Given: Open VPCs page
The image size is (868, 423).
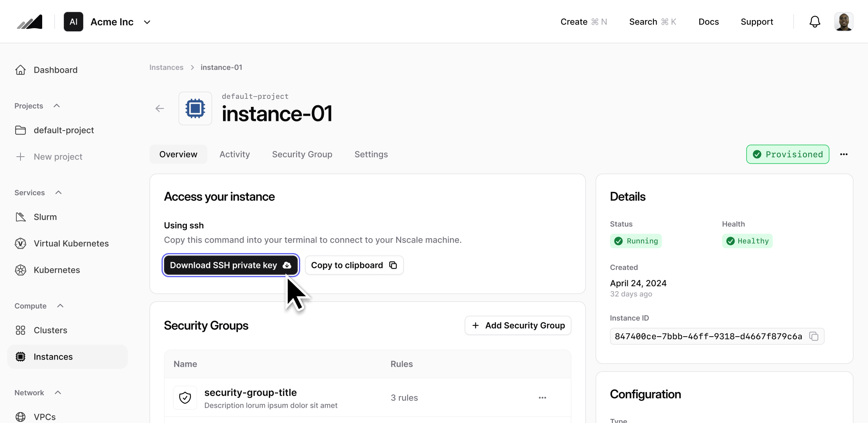Looking at the screenshot, I should coord(45,417).
